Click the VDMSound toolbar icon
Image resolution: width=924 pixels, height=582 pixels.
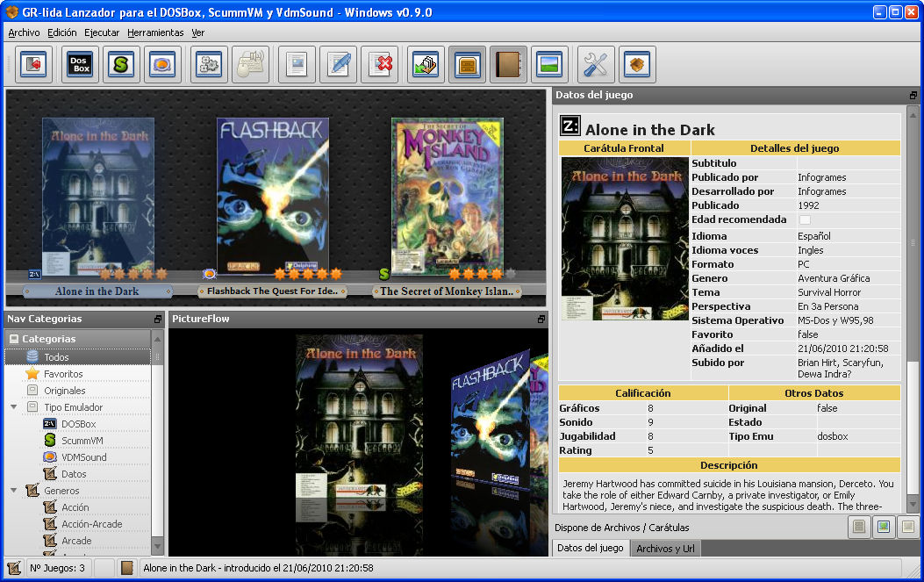point(162,64)
